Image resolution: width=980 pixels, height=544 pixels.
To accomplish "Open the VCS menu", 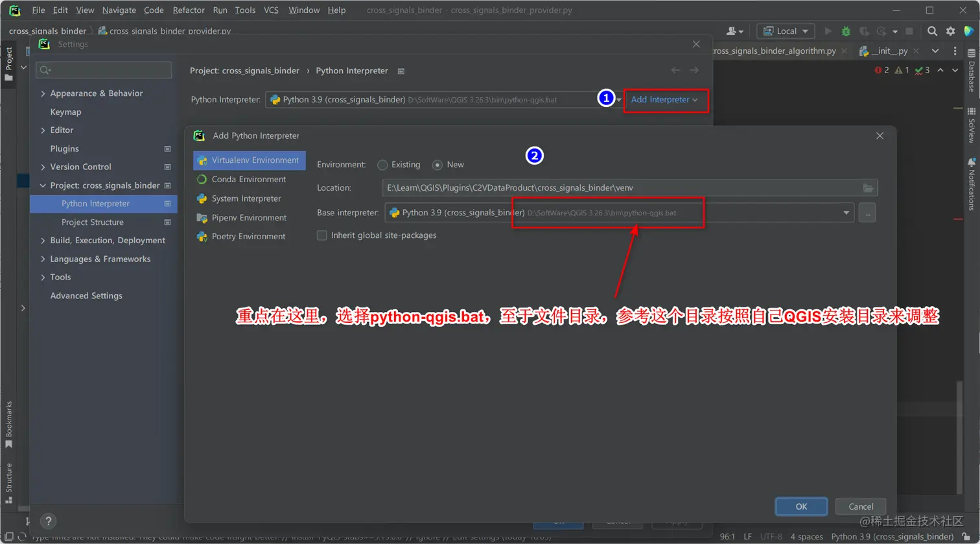I will pyautogui.click(x=272, y=10).
